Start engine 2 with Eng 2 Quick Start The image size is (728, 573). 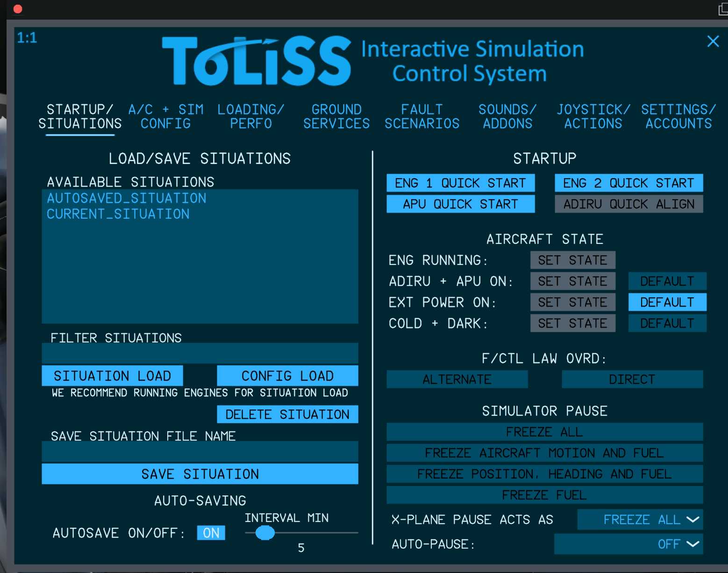[628, 183]
